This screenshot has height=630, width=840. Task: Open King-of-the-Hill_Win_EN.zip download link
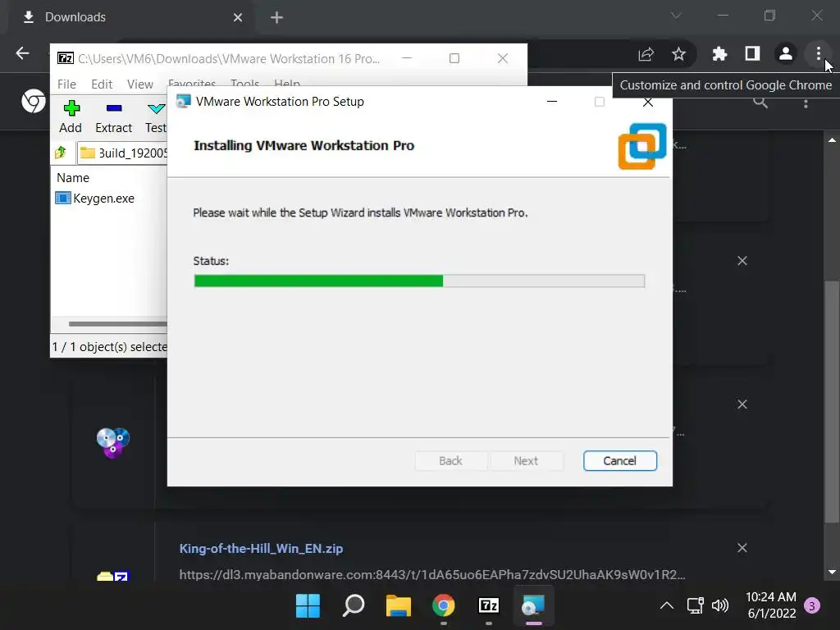pyautogui.click(x=261, y=549)
